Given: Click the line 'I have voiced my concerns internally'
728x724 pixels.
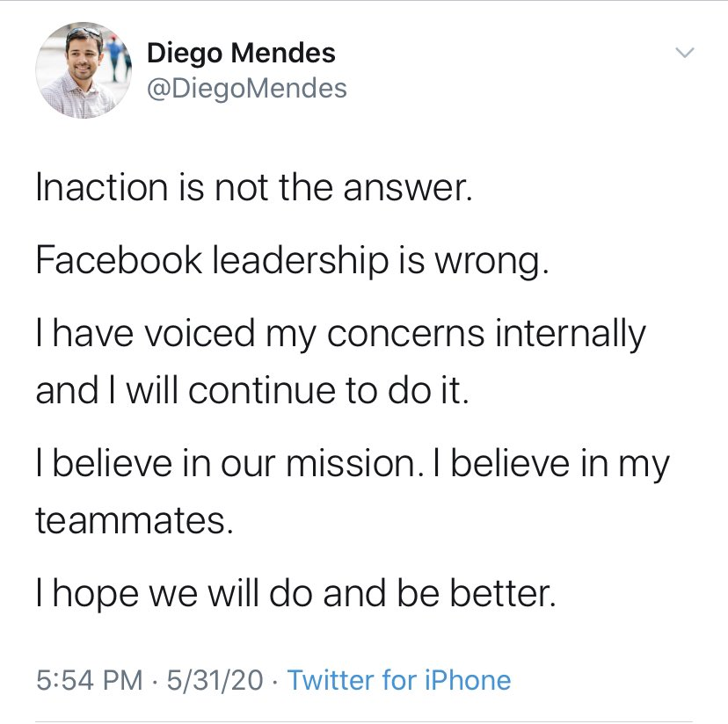Looking at the screenshot, I should (341, 334).
